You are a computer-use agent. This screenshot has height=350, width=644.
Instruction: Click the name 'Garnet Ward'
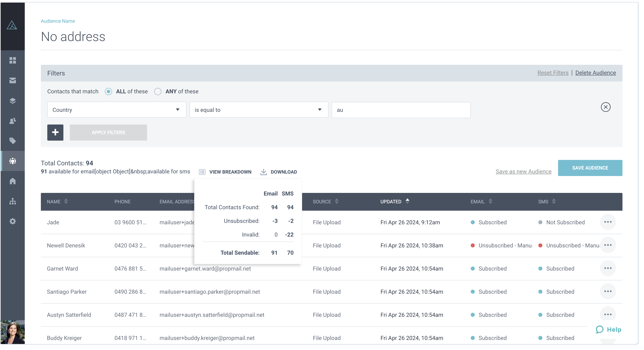[x=63, y=269]
